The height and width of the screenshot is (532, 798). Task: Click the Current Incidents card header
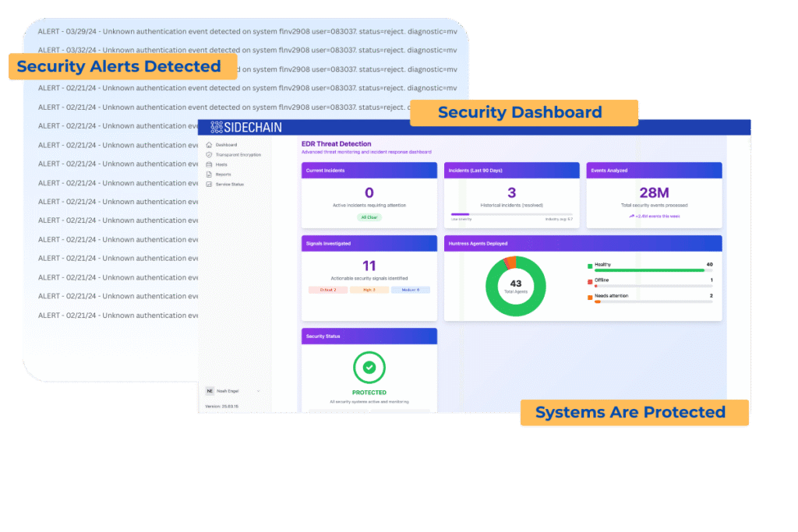[x=369, y=171]
